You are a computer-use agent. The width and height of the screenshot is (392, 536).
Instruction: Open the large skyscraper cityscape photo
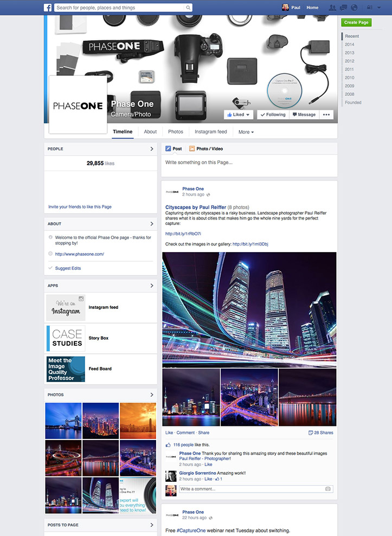tap(249, 309)
